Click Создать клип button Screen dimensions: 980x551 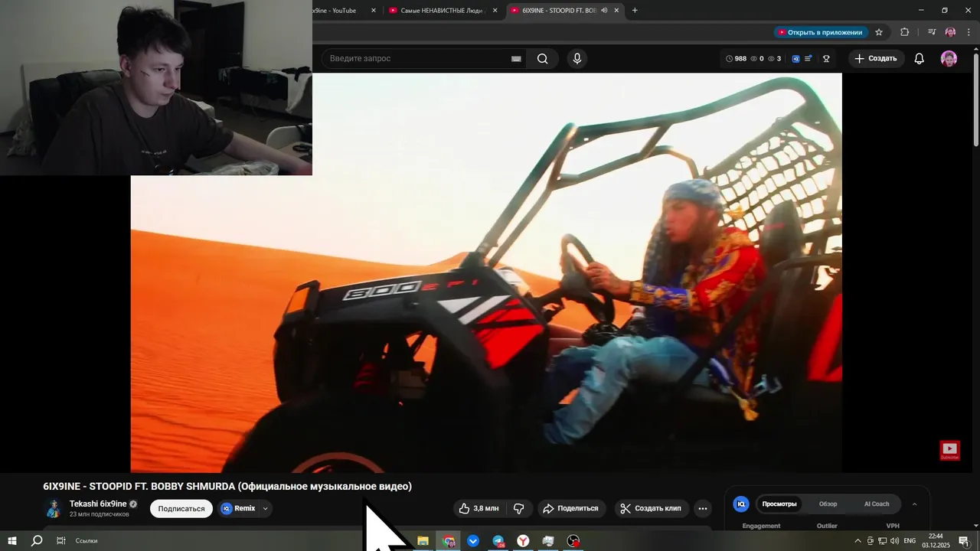tap(651, 508)
